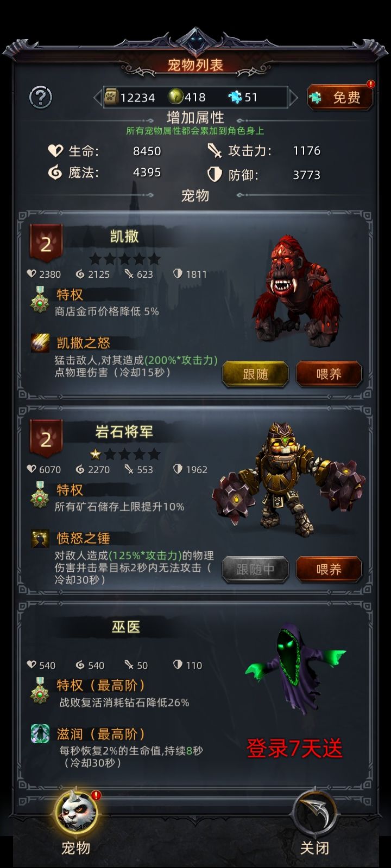Claim the 免费 free reward button

click(x=340, y=97)
